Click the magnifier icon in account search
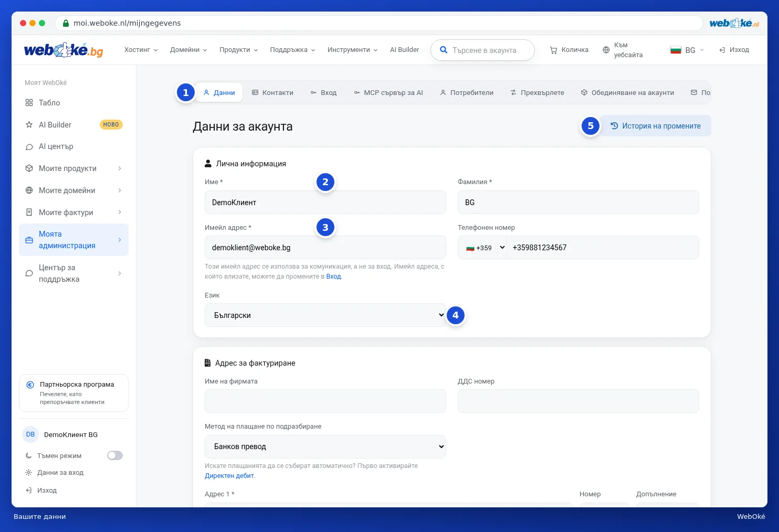The image size is (779, 532). coord(444,50)
